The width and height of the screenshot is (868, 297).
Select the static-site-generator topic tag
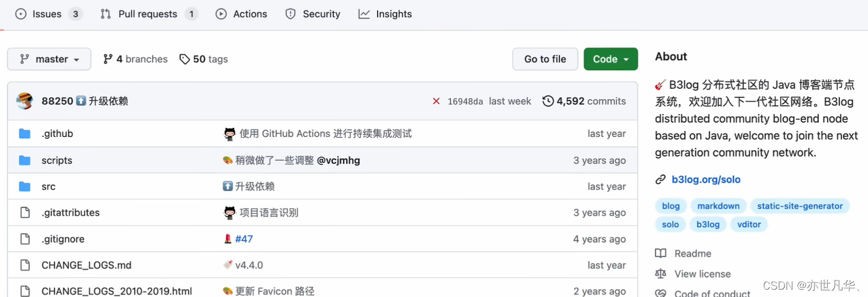(800, 206)
